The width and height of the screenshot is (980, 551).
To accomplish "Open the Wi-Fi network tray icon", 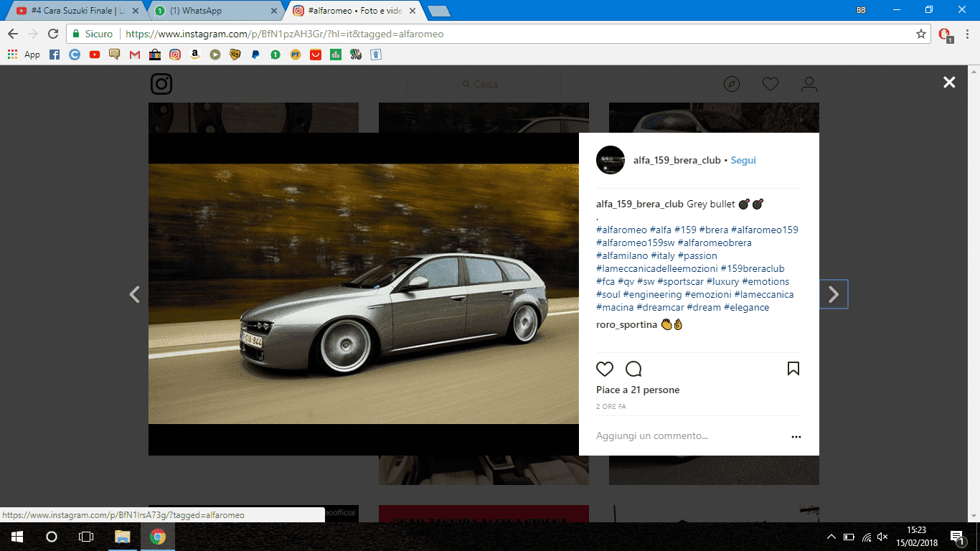I will tap(867, 537).
